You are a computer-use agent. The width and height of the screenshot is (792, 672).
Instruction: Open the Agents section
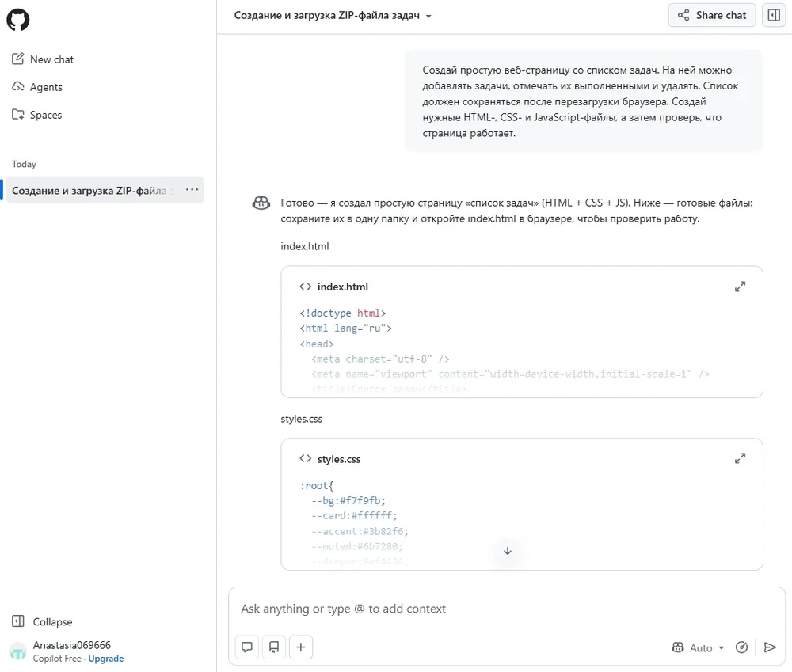(37, 87)
